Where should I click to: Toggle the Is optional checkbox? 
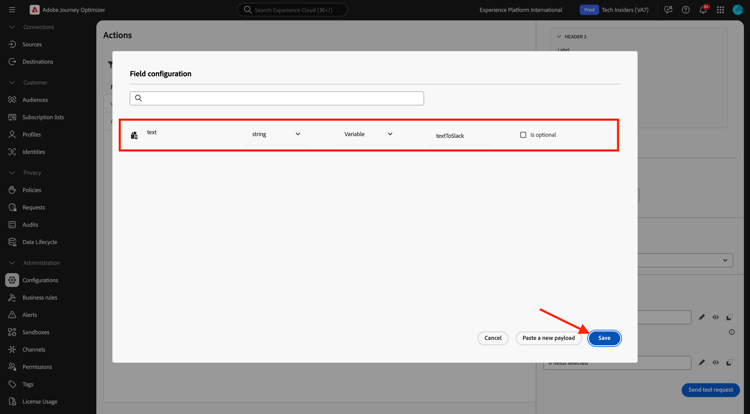pos(523,135)
